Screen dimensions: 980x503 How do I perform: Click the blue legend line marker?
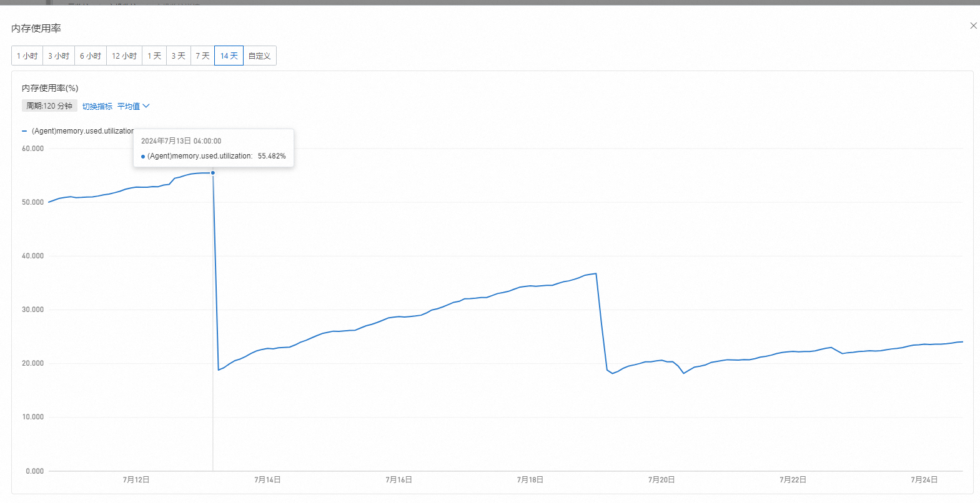tap(24, 131)
